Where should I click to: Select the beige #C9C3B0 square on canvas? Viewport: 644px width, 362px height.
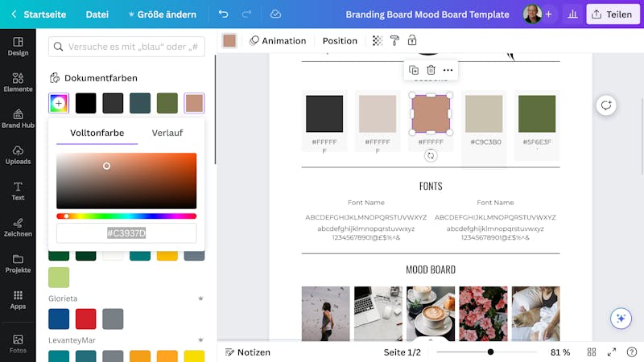(x=484, y=113)
